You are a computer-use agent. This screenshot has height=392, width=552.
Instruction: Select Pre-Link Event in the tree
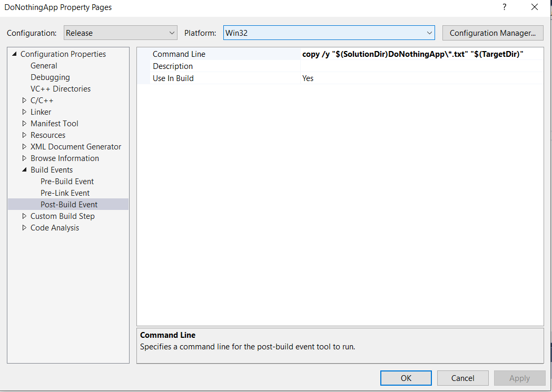tap(65, 193)
